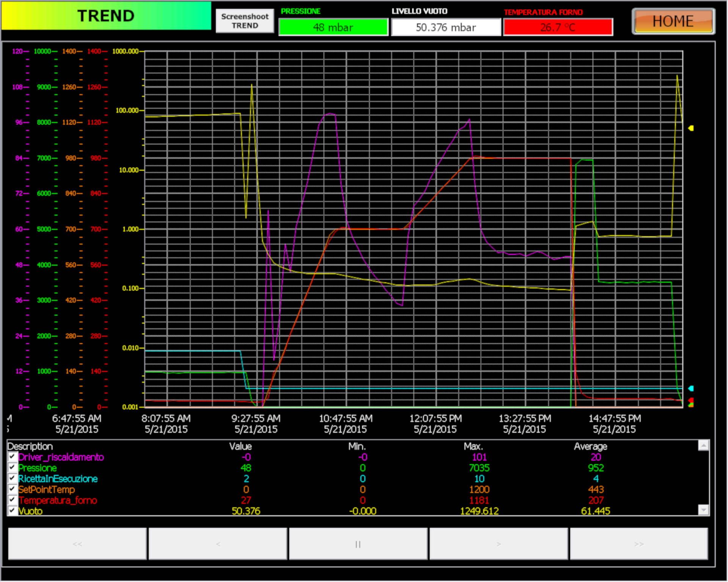Click the red TEMPERATURA FORNO field
The height and width of the screenshot is (582, 728).
[558, 27]
